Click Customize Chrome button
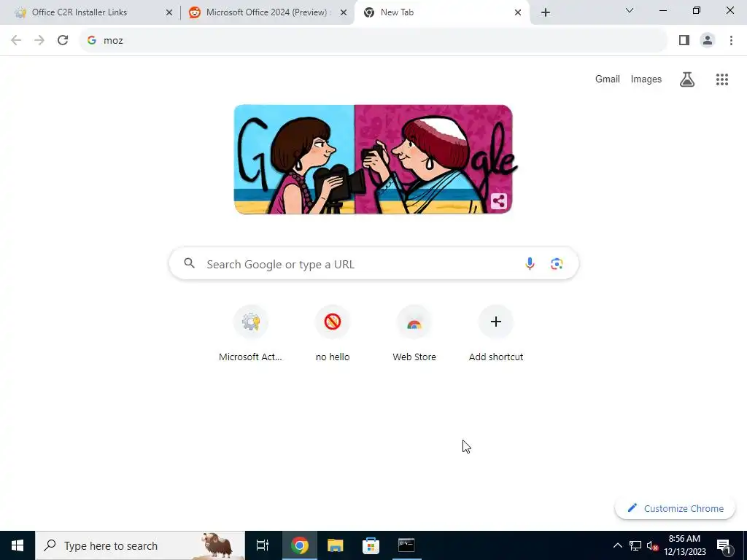 coord(675,508)
